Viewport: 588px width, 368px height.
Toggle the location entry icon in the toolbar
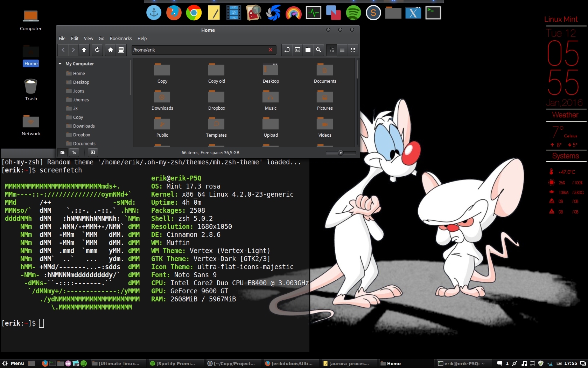point(287,50)
